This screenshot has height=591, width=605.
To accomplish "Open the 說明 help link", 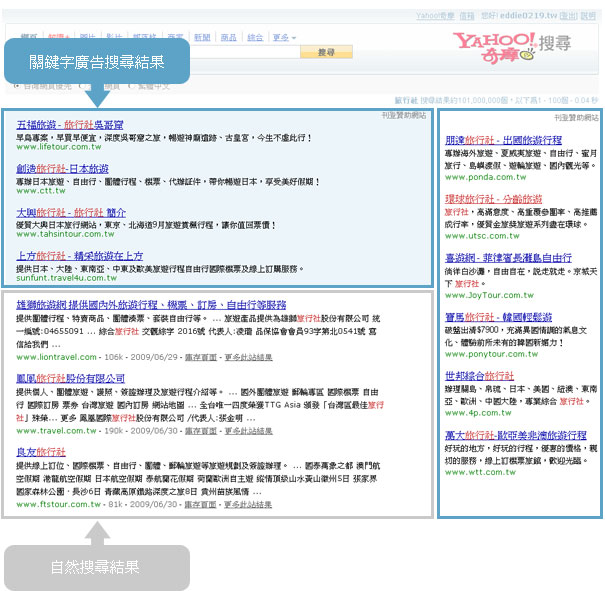I will point(588,16).
